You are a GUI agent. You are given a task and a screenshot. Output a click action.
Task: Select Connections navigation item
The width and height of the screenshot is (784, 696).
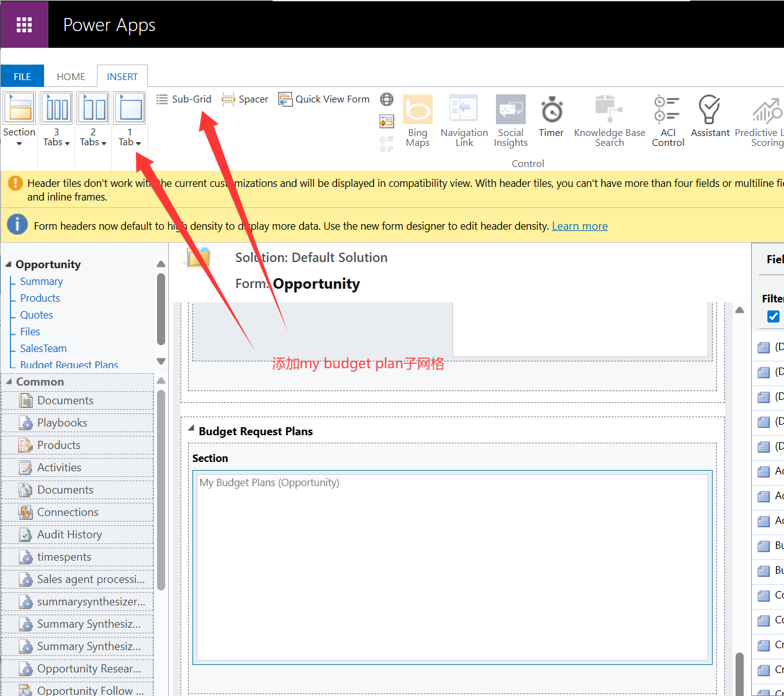point(78,512)
